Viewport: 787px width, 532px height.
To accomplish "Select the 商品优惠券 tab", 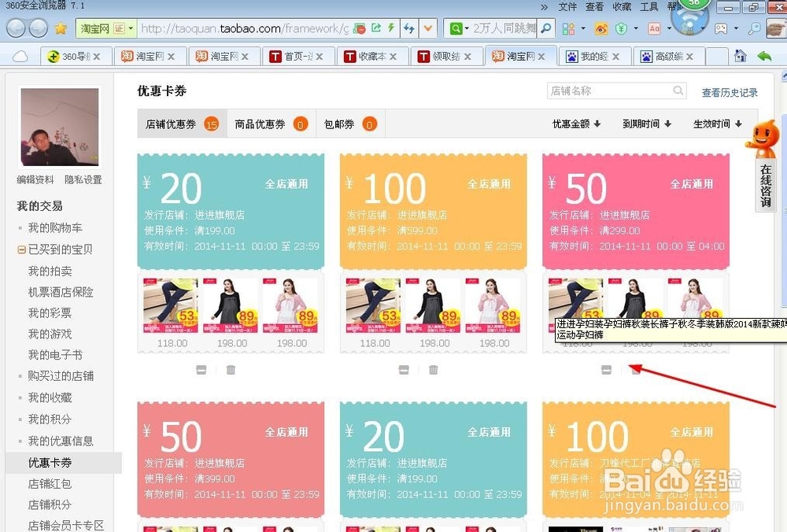I will pos(272,124).
